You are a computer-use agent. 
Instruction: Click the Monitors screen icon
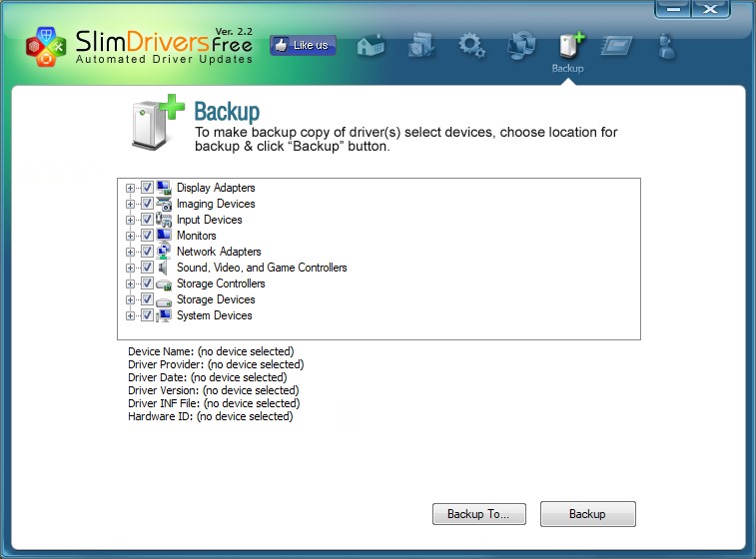pos(164,236)
